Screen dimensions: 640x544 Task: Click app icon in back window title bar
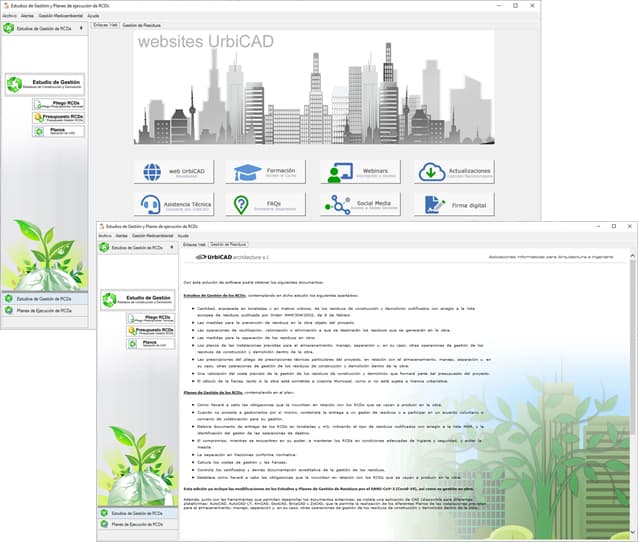(x=6, y=6)
